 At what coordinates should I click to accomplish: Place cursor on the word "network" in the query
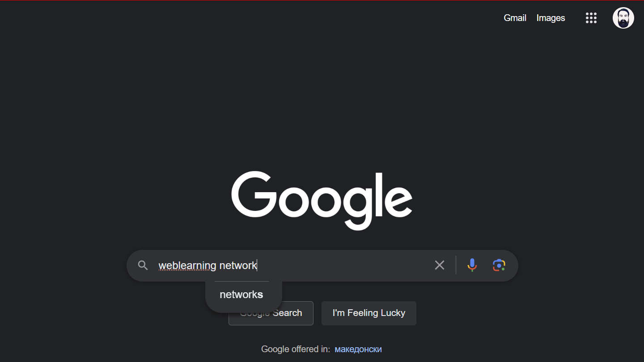coord(238,265)
